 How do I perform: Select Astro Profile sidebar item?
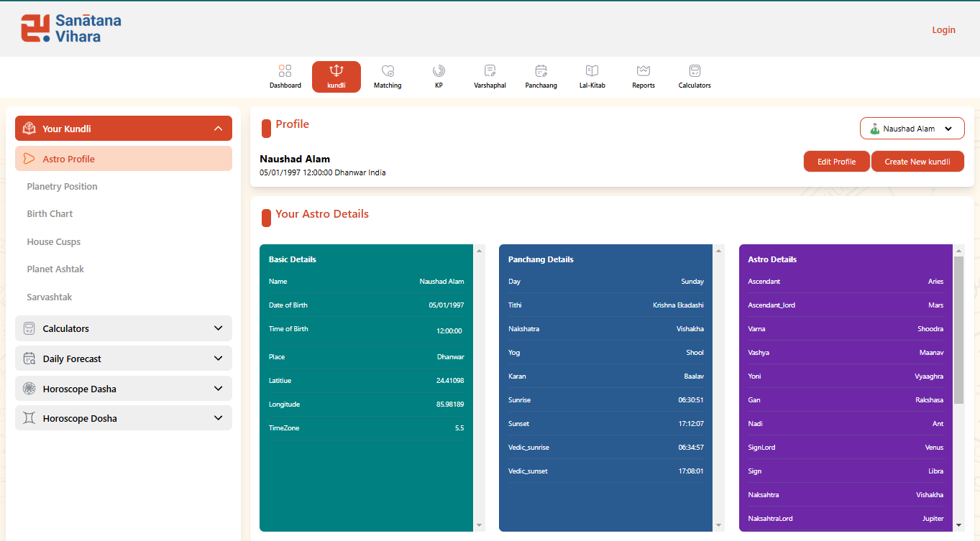tap(124, 159)
